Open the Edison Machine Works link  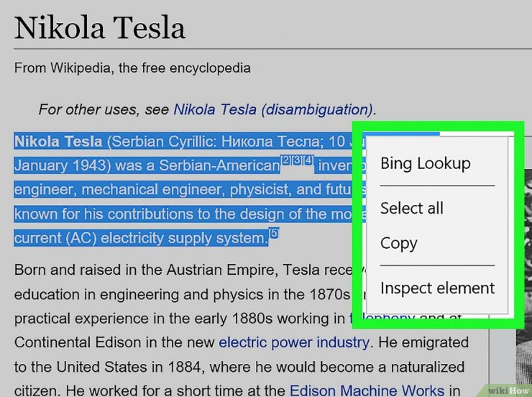click(x=367, y=391)
